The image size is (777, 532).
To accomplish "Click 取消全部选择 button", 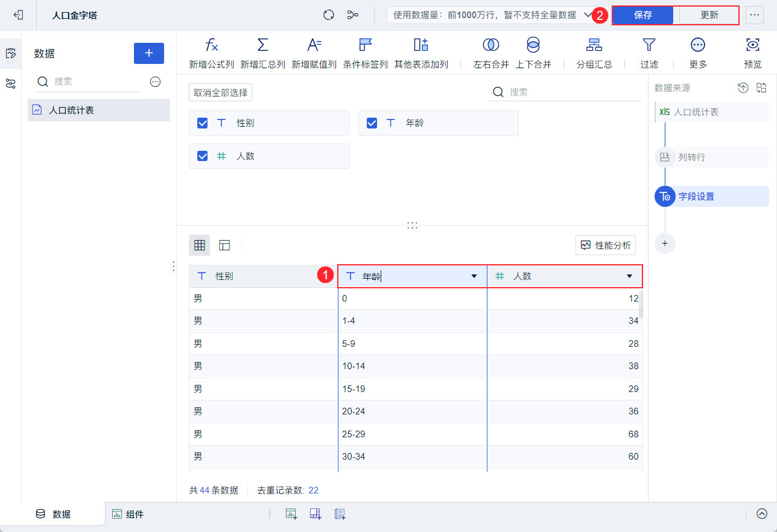I will (220, 92).
